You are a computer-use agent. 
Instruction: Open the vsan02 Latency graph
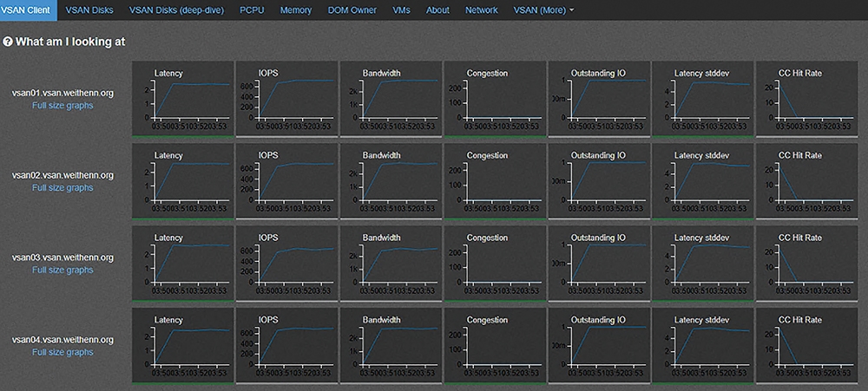182,181
